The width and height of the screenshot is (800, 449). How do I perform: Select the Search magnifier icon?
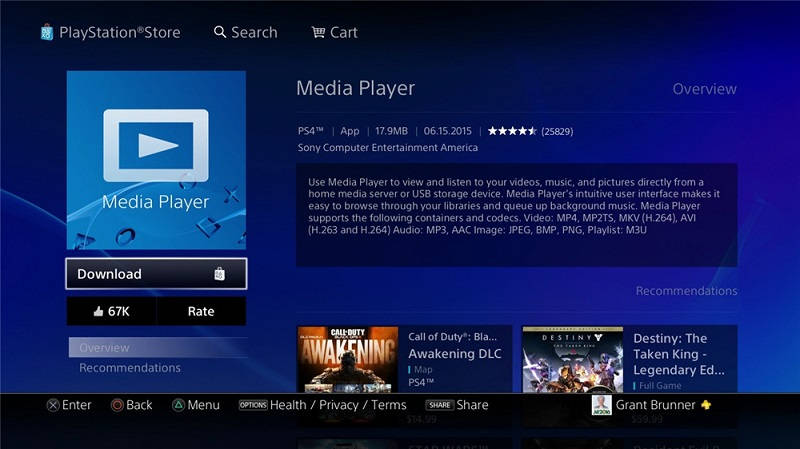(x=220, y=32)
